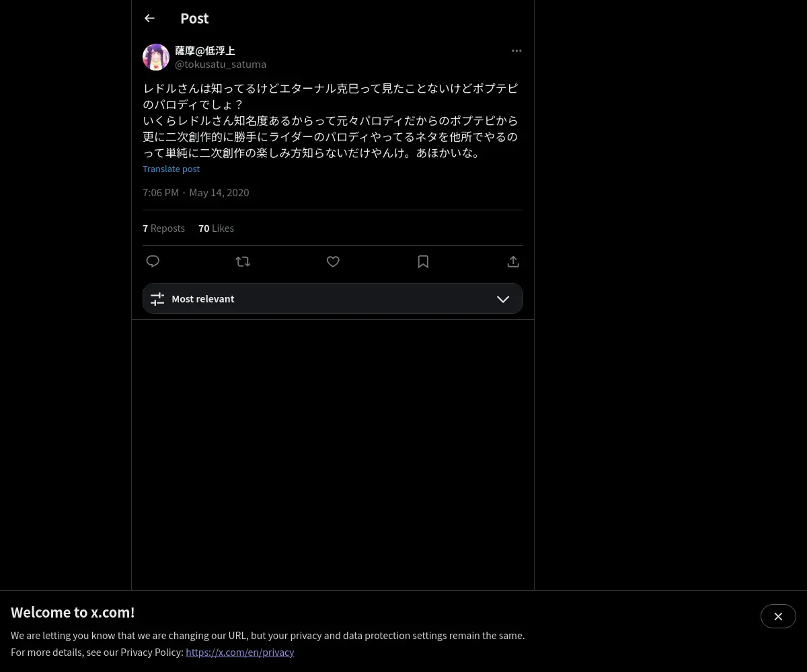The image size is (807, 672).
Task: Click the filter sliders icon beside Most relevant
Action: (x=157, y=299)
